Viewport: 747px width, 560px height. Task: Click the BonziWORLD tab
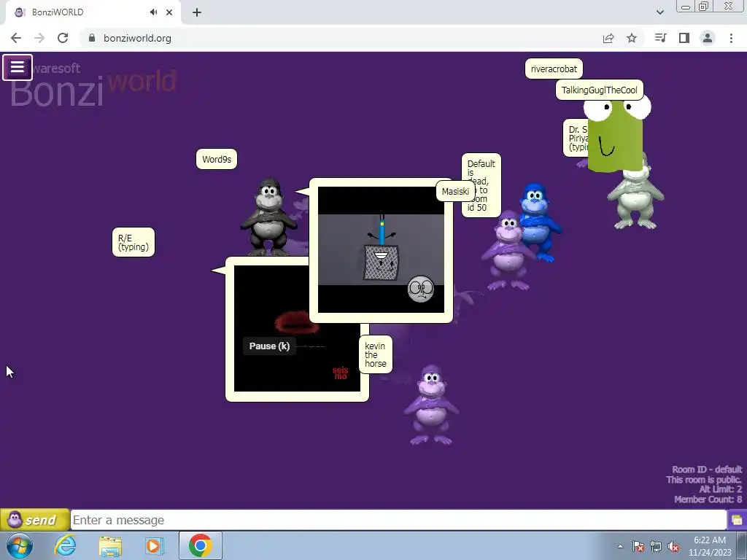pyautogui.click(x=93, y=12)
